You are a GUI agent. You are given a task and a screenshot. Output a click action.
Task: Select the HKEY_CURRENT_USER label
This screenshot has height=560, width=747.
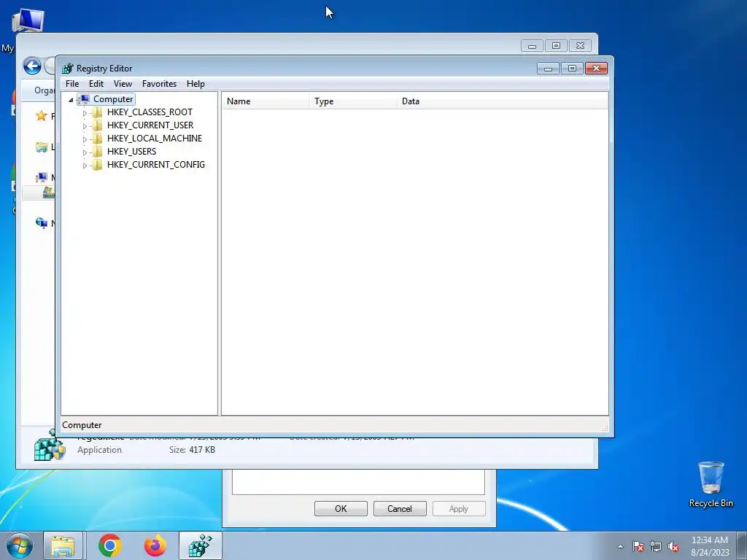[150, 125]
